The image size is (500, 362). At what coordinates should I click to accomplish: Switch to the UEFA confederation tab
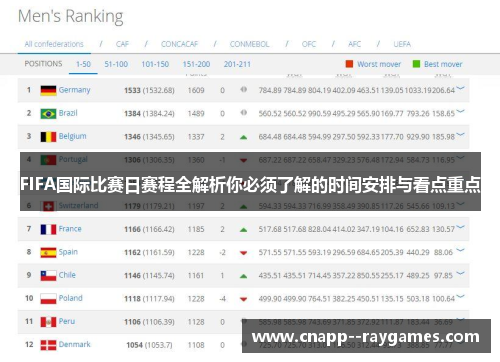(402, 44)
